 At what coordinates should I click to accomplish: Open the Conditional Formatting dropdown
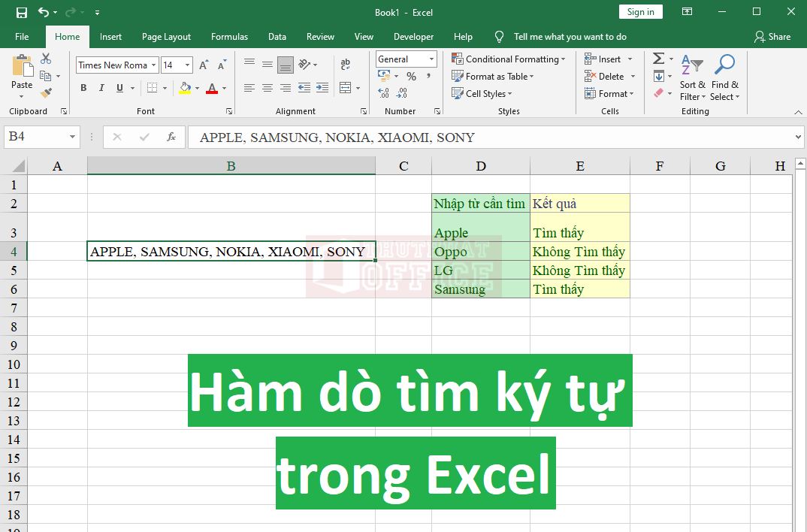508,59
